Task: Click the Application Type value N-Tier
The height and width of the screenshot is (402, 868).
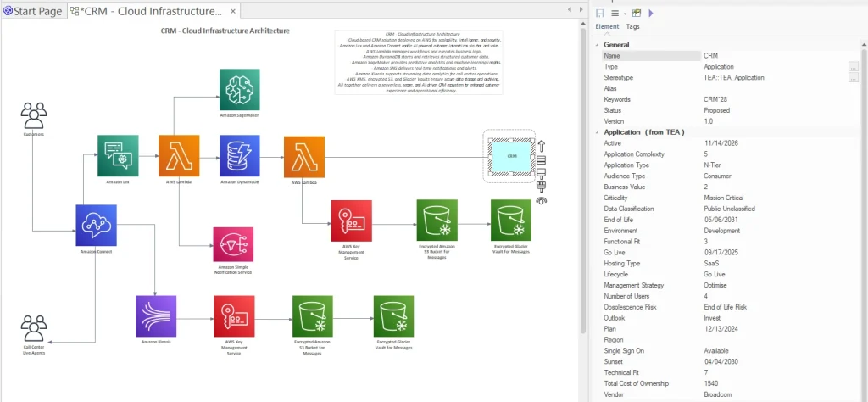Action: click(712, 165)
